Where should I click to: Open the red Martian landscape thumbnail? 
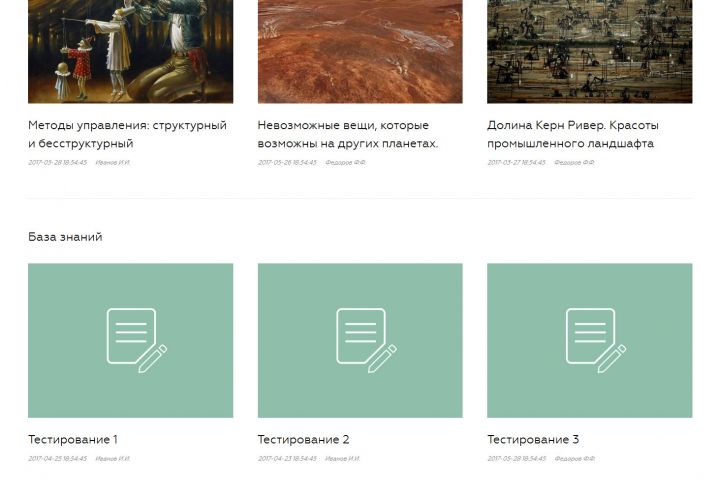coord(360,51)
